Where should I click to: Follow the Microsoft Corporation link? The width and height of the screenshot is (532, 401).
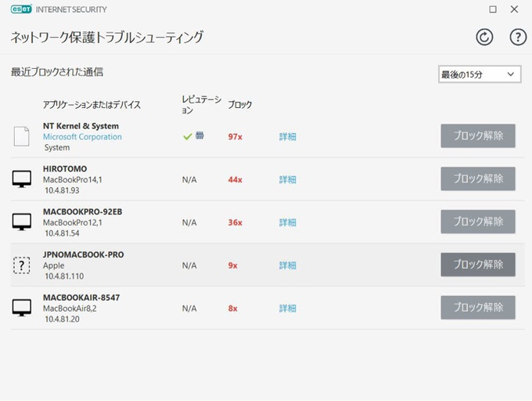click(82, 137)
